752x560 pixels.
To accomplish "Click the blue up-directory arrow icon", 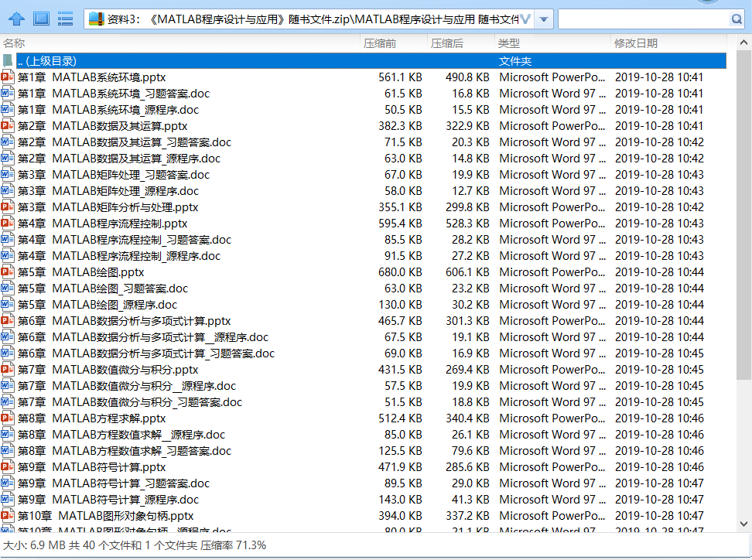I will tap(16, 19).
